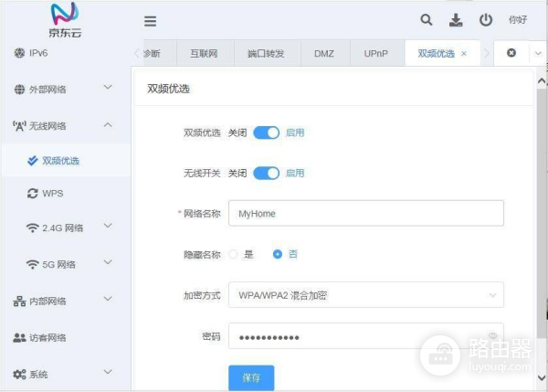548x392 pixels.
Task: Click the scrollbar up arrow
Action: (x=542, y=81)
